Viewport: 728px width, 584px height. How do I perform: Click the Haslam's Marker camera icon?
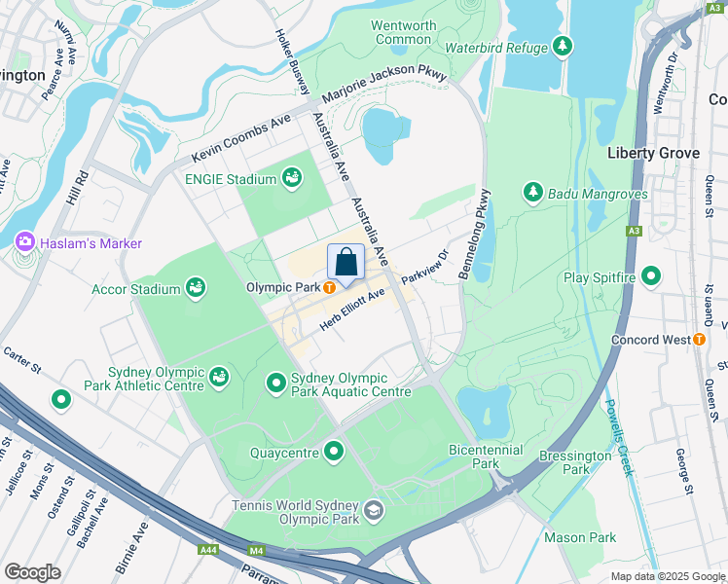pos(25,241)
